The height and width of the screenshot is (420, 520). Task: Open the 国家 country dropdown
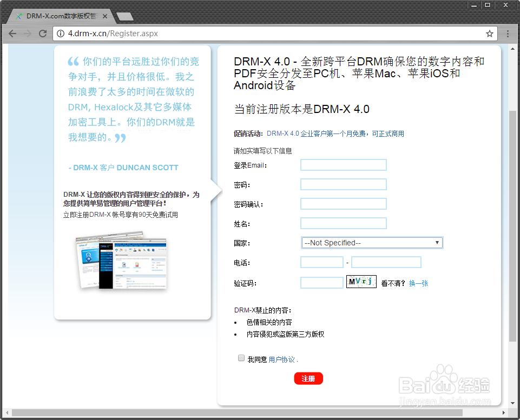coord(372,243)
